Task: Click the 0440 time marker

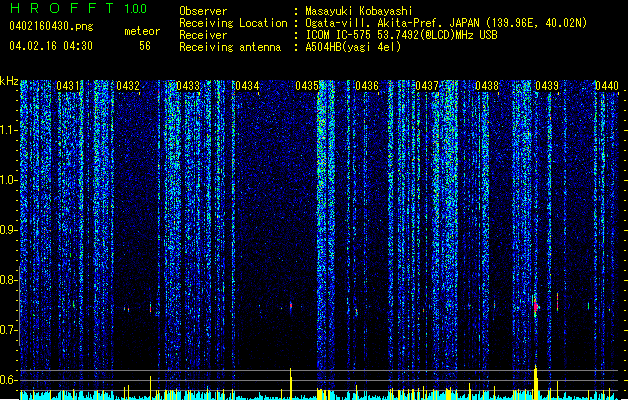Action: pyautogui.click(x=607, y=86)
